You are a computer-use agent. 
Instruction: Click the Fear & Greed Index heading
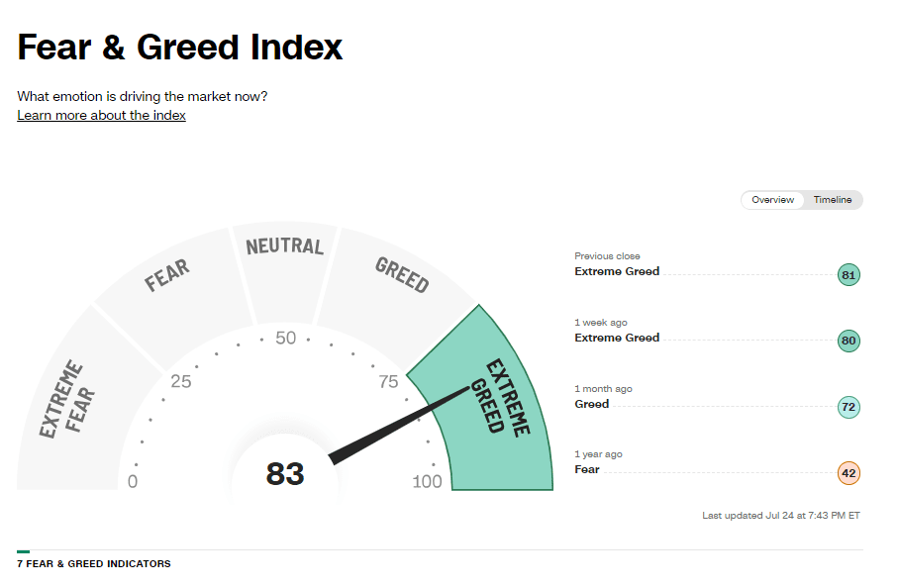click(180, 48)
